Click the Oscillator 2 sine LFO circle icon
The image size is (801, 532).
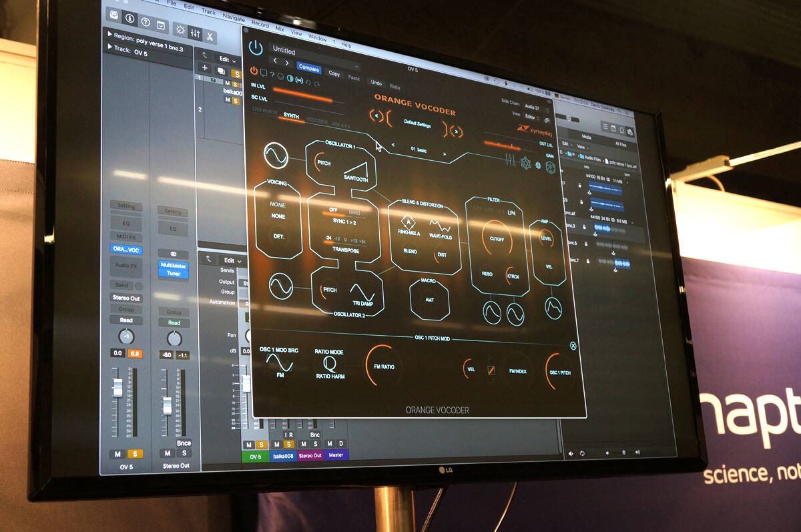click(280, 286)
